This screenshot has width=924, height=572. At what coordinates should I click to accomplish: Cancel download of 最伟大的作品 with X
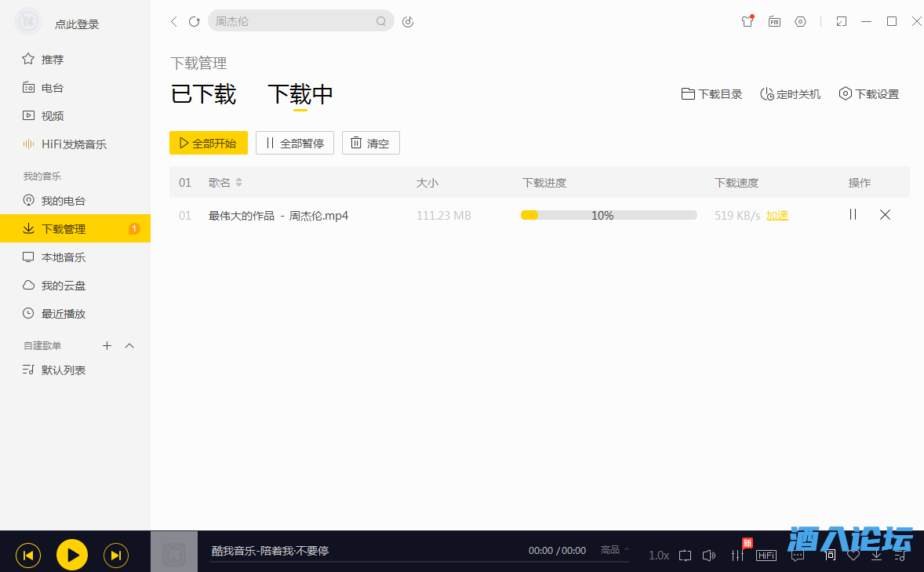coord(885,214)
